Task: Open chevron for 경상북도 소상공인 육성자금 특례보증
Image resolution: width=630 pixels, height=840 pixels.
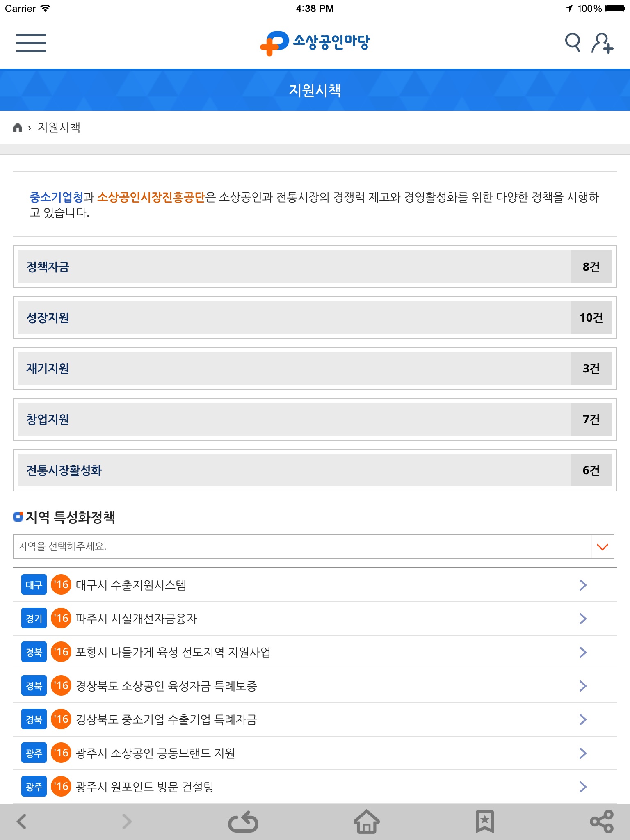Action: (583, 686)
